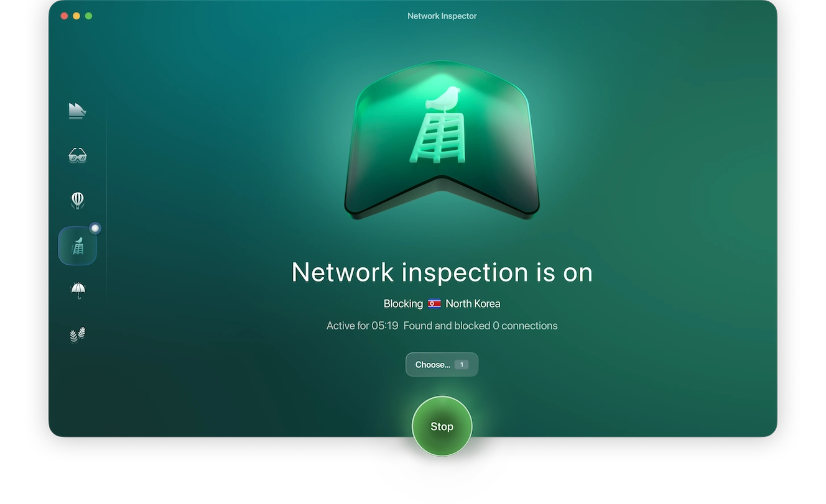The width and height of the screenshot is (826, 504).
Task: Toggle the notification dot on the active sidebar icon
Action: [x=95, y=228]
